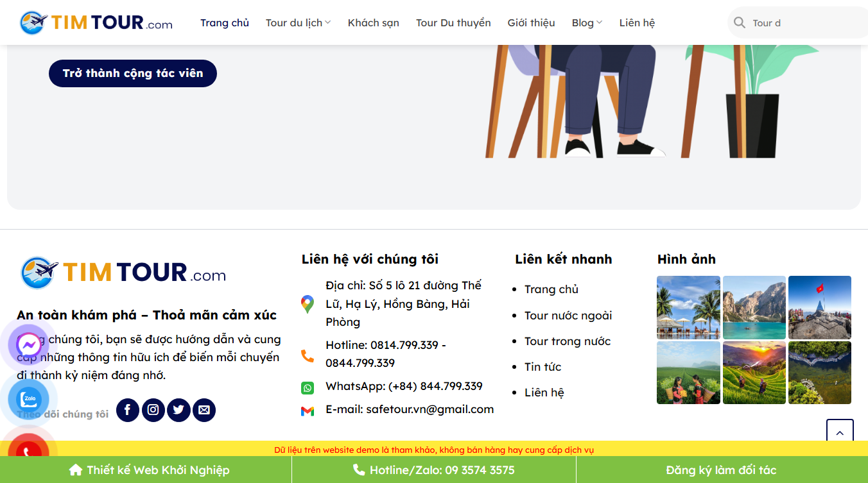This screenshot has height=483, width=868.
Task: Click the scroll-to-top chevron button
Action: click(x=840, y=433)
